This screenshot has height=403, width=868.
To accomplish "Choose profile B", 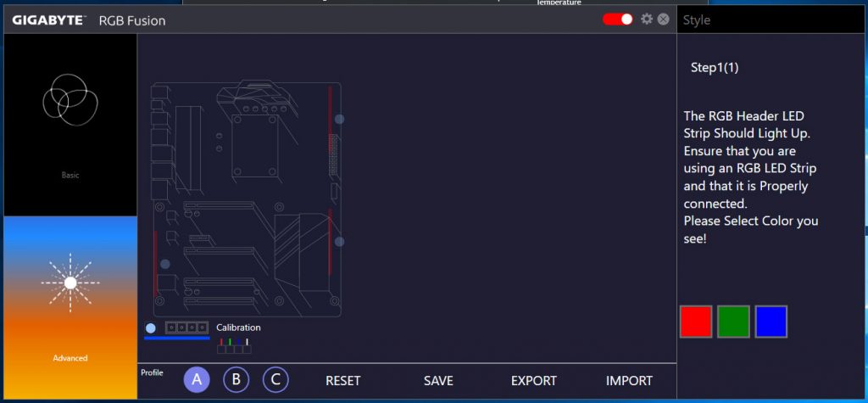I will click(236, 380).
